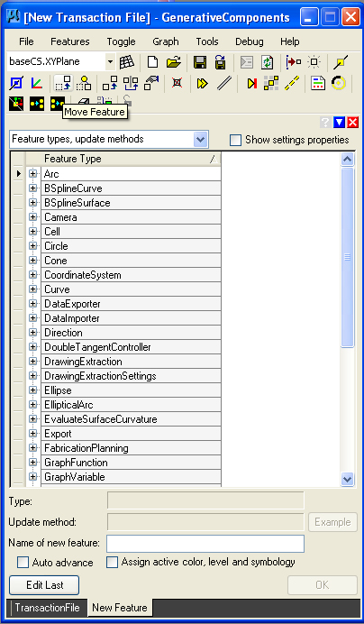Click the blue square with diagonal arrow icon
Viewport: 364px width, 624px height.
pyautogui.click(x=16, y=83)
